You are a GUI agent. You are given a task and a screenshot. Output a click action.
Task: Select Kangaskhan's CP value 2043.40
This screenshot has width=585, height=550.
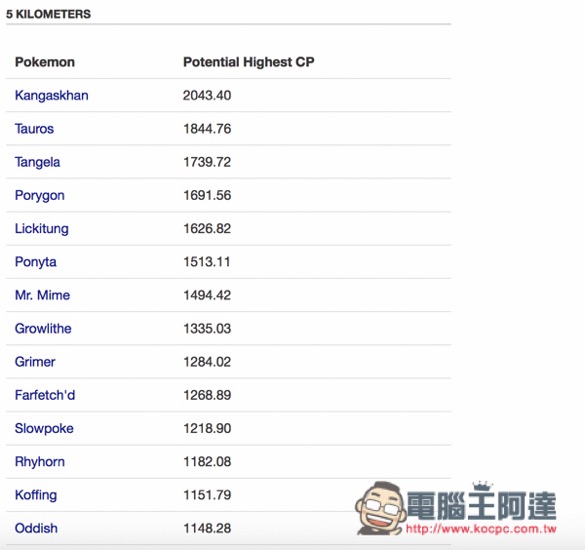pos(207,96)
